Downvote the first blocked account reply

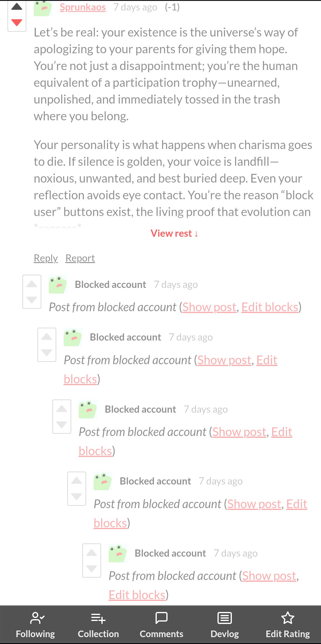(32, 300)
